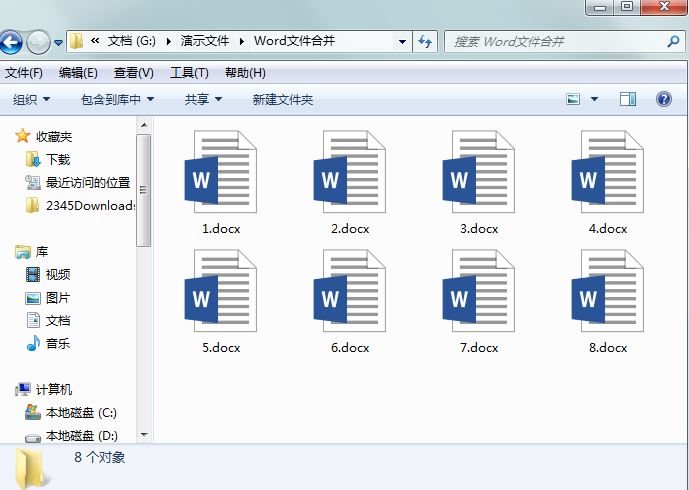Click the Help question mark icon
Image resolution: width=689 pixels, height=490 pixels.
pos(663,99)
